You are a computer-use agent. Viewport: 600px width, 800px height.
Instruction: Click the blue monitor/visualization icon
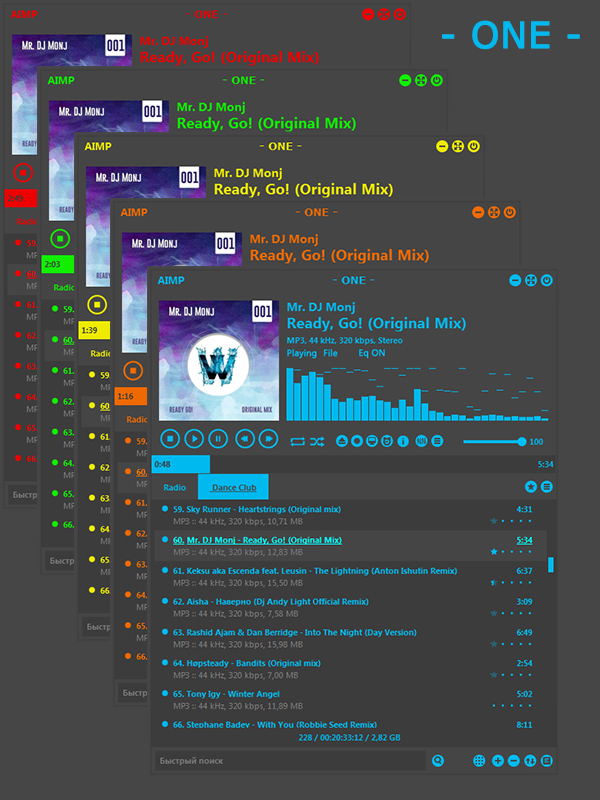pyautogui.click(x=372, y=441)
